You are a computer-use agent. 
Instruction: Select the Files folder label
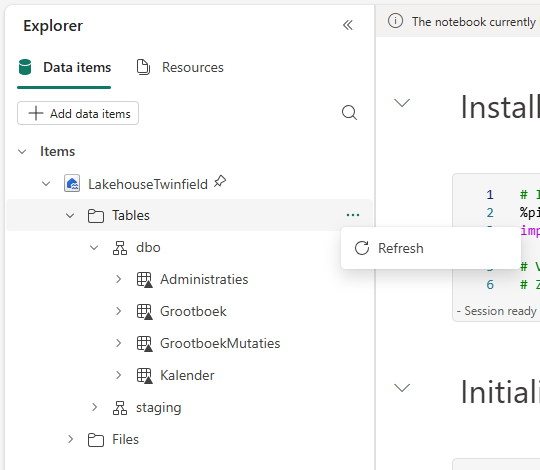point(125,439)
